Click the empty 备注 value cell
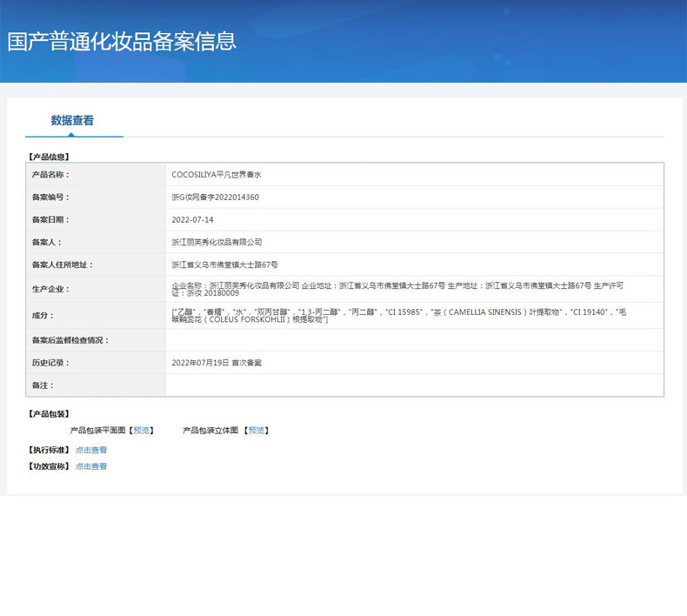 (x=414, y=385)
